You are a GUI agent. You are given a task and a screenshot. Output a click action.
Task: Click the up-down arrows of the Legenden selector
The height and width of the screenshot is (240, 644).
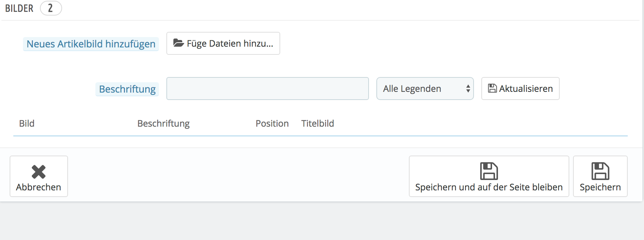click(x=468, y=89)
